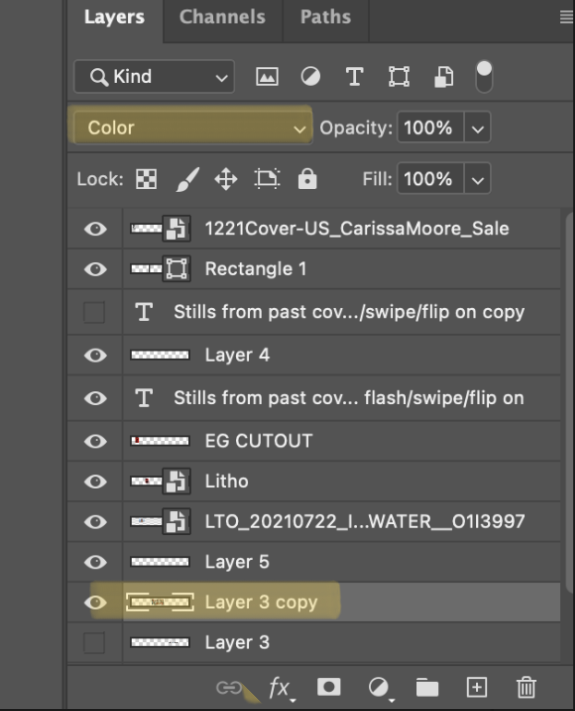Click type icon of 'flash/swipe/flip on' layer

pos(144,398)
